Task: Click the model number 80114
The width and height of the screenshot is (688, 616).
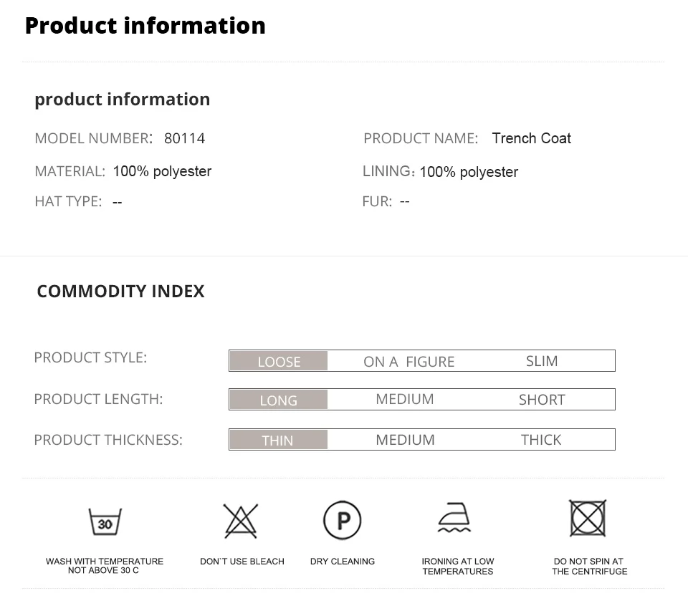Action: tap(184, 138)
